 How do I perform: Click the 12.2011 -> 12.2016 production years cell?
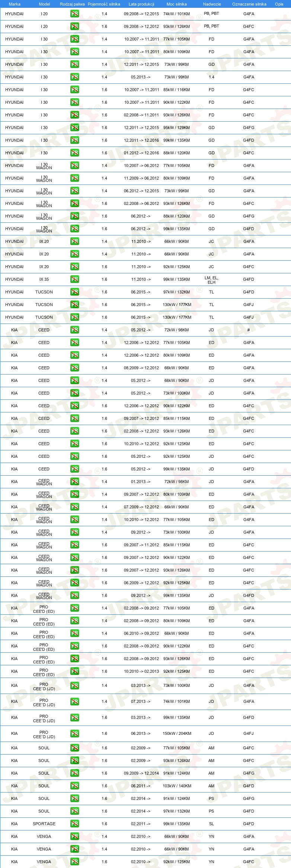[x=141, y=140]
